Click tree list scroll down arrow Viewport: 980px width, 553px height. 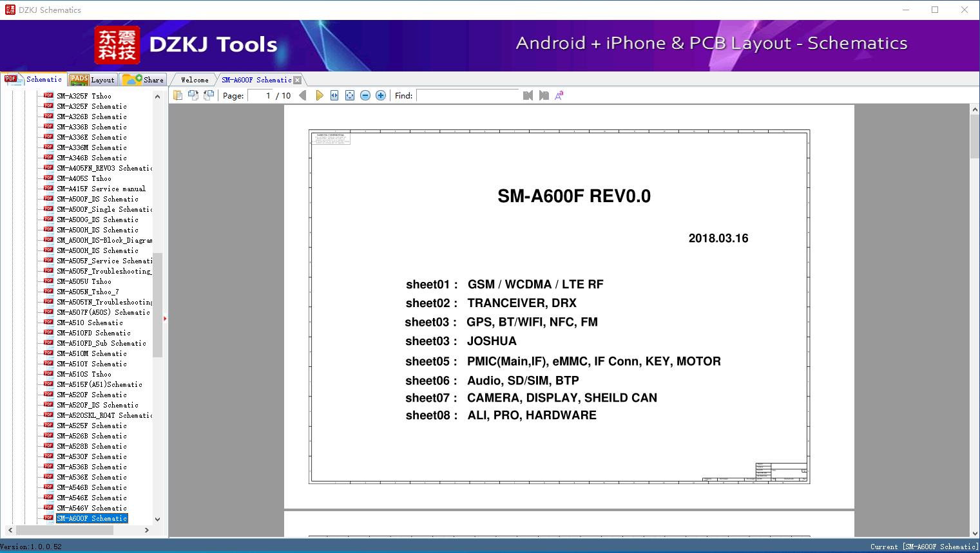(157, 519)
